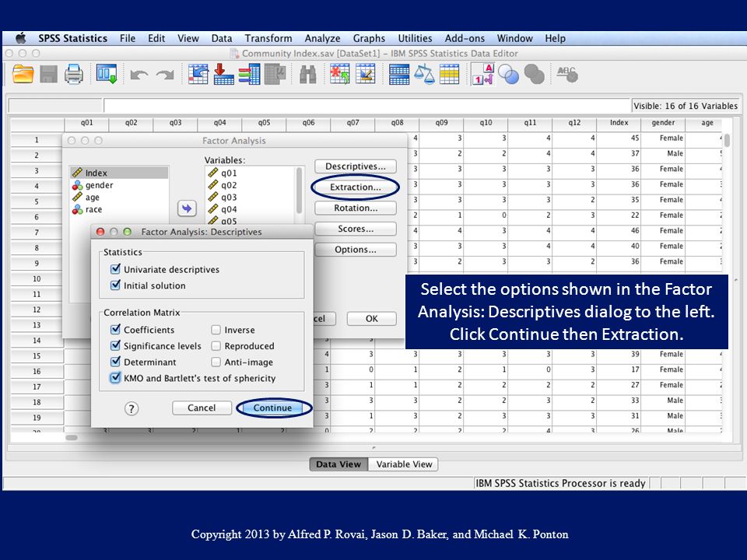The width and height of the screenshot is (747, 560).
Task: Open the Utilities menu
Action: [x=415, y=38]
